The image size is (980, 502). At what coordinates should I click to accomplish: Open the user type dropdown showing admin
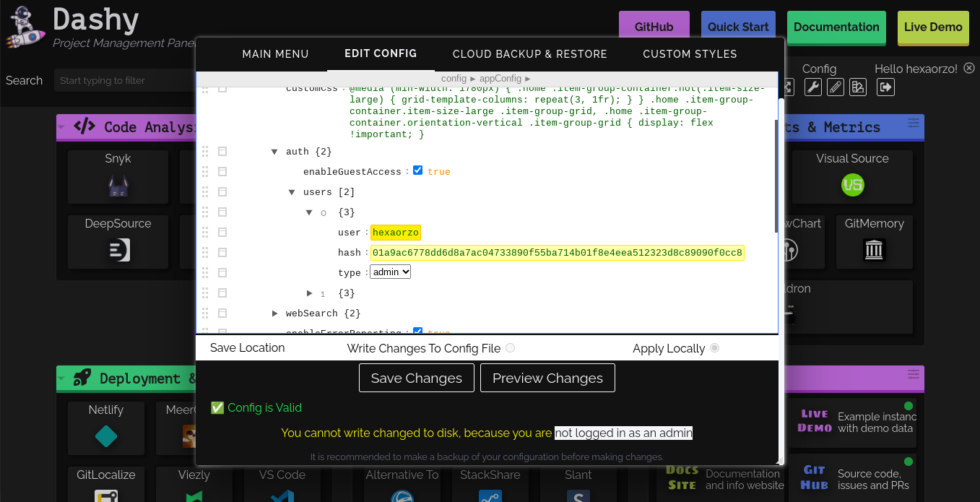pos(390,272)
